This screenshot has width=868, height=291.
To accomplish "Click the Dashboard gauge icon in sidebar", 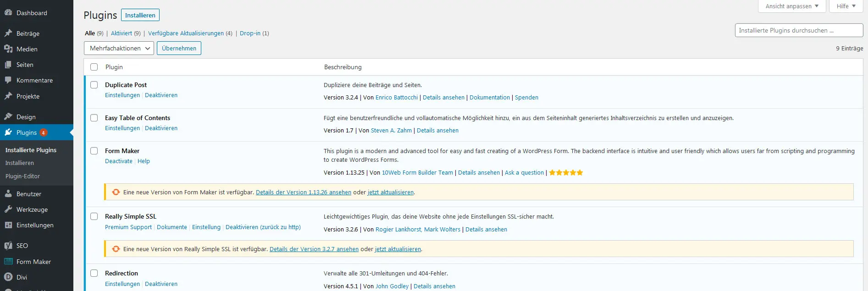I will (x=8, y=13).
